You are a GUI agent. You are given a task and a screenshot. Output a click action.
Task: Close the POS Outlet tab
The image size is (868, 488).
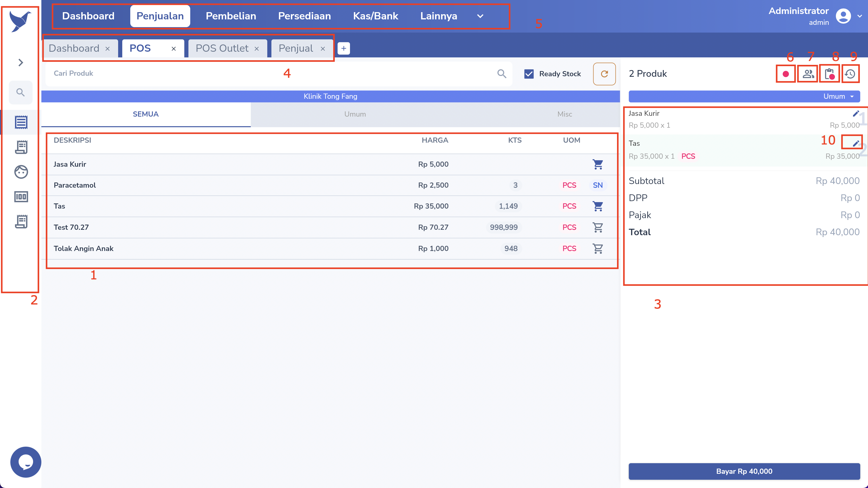click(x=256, y=49)
